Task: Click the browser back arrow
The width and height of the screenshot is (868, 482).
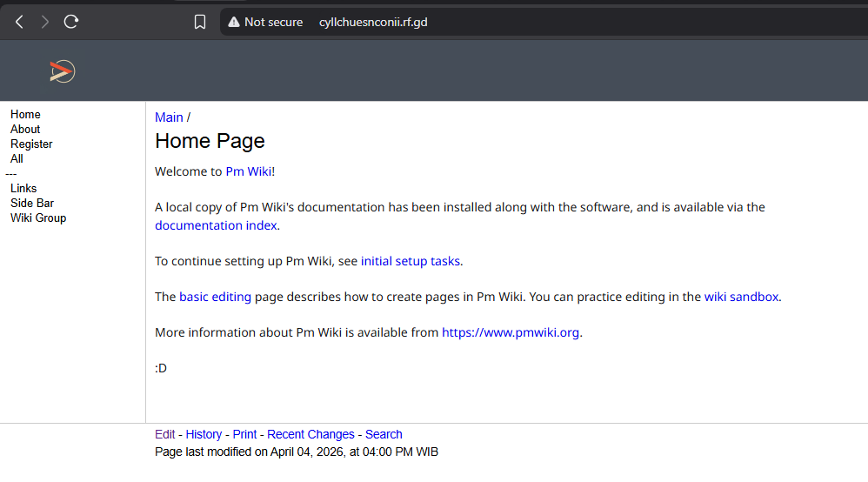Action: (19, 22)
